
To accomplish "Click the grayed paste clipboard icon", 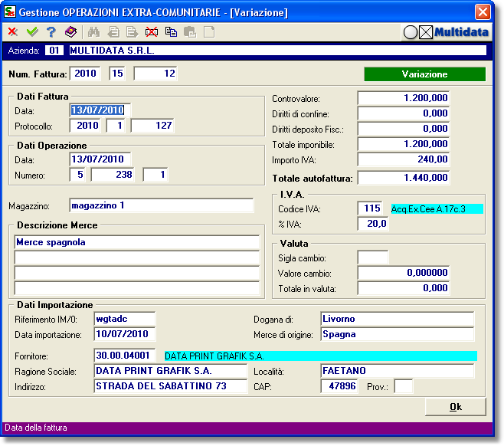I will pos(190,32).
